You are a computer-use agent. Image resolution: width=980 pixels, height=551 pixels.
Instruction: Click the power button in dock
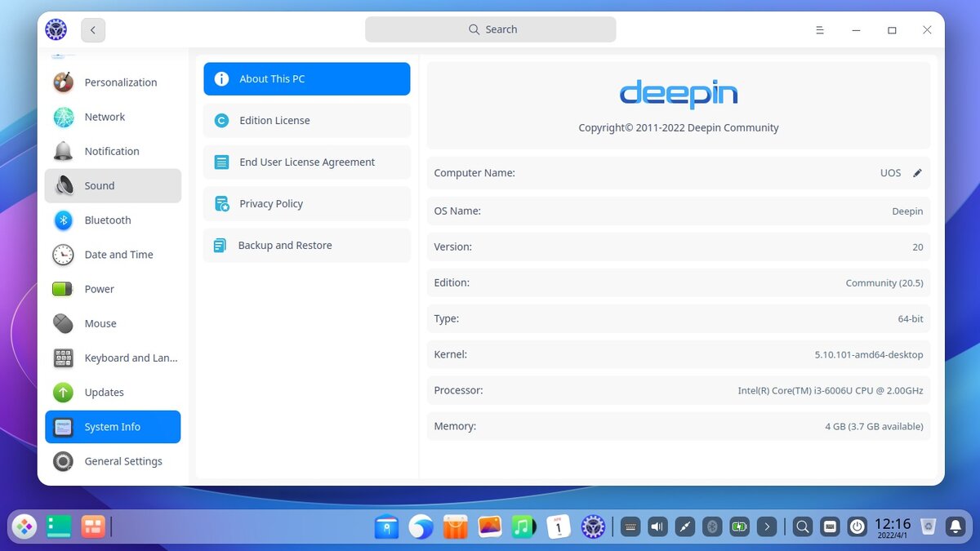(857, 527)
